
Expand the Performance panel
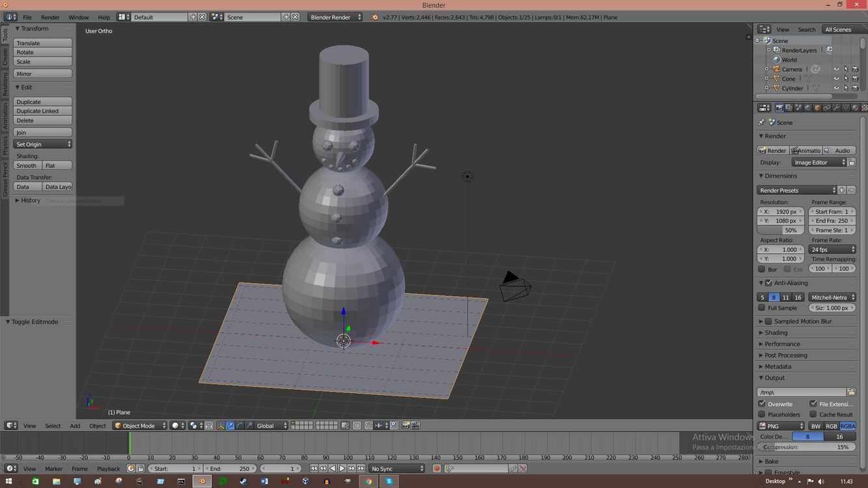tap(782, 344)
